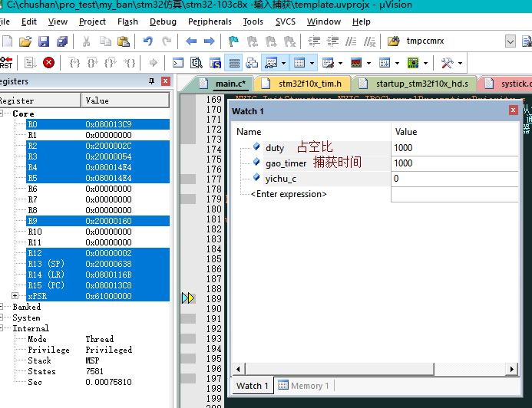This screenshot has width=532, height=408.
Task: Collapse the Core register group
Action: pyautogui.click(x=2, y=114)
